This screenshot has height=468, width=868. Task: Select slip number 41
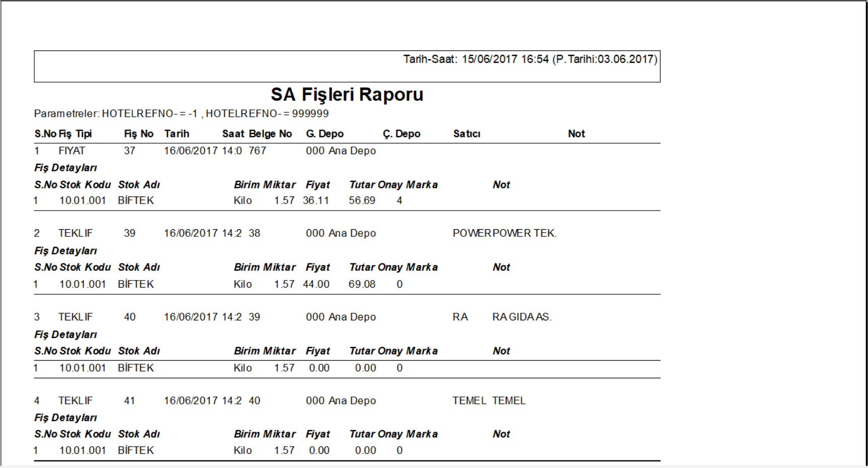[x=129, y=400]
